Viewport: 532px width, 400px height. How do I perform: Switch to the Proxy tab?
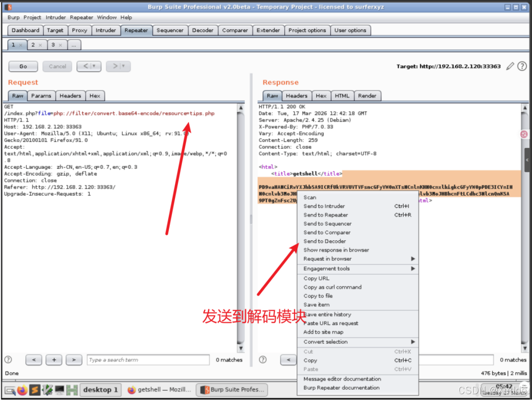point(79,30)
